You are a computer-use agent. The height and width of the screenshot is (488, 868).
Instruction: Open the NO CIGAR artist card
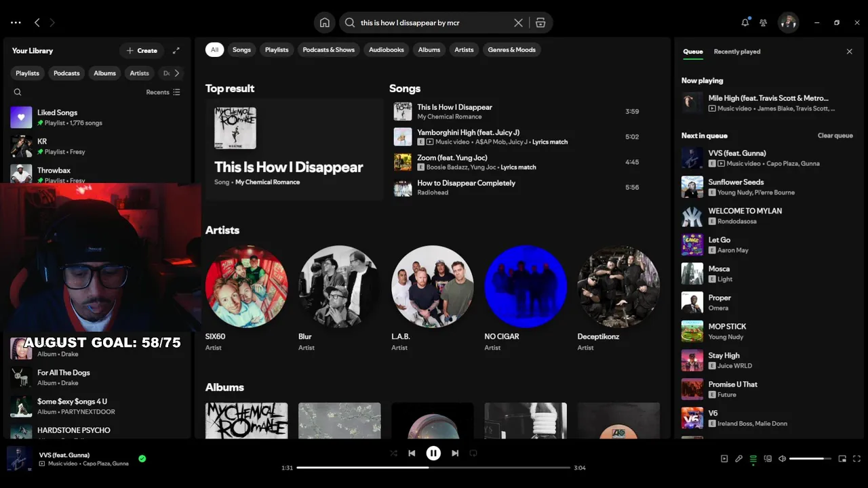[526, 298]
